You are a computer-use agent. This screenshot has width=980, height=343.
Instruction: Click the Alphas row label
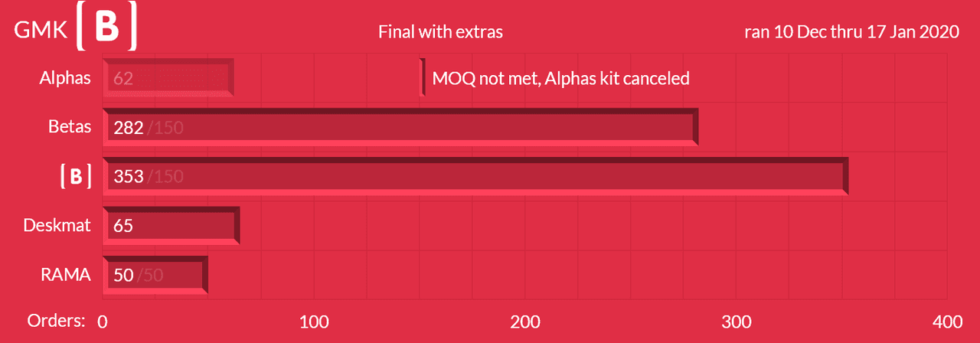[65, 78]
